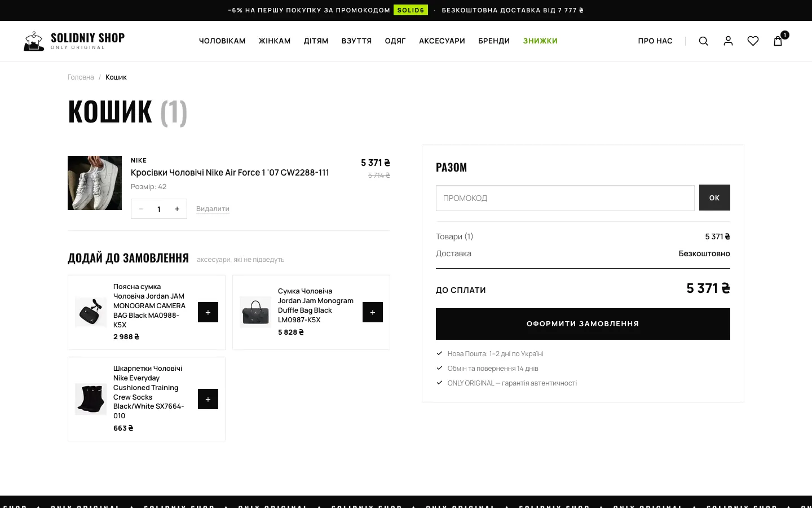Click the Безкоштовно delivery value
812x508 pixels.
point(704,253)
